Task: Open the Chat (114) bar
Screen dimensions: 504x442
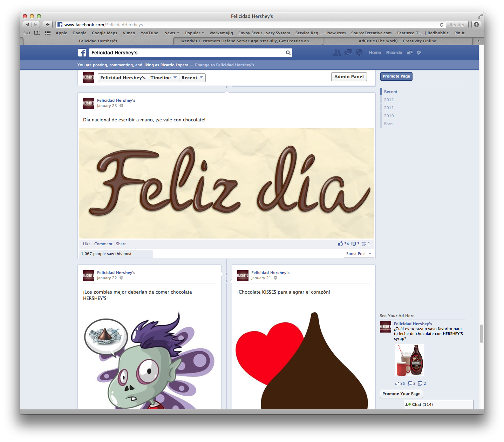Action: tap(438, 404)
